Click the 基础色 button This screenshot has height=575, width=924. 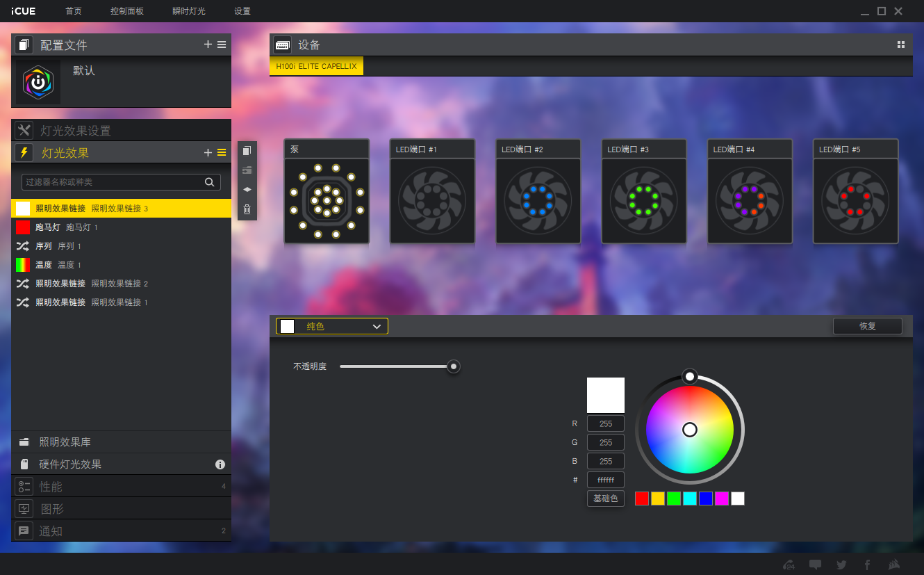pyautogui.click(x=606, y=499)
